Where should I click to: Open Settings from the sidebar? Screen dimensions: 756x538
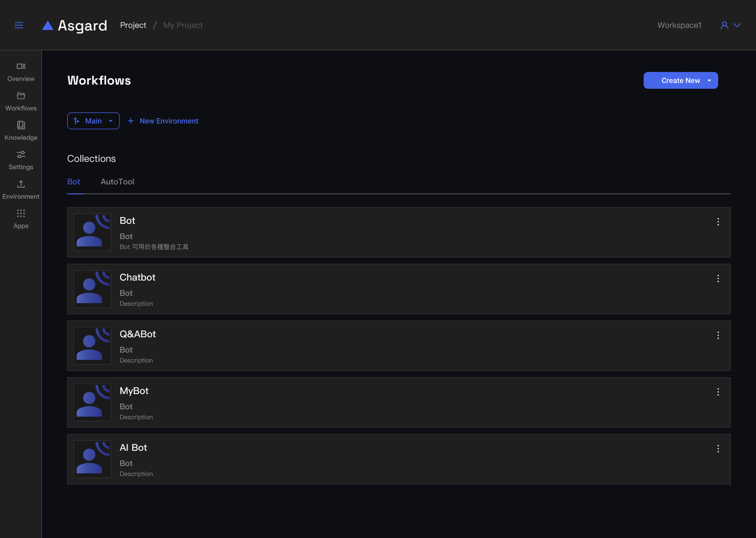pos(21,160)
